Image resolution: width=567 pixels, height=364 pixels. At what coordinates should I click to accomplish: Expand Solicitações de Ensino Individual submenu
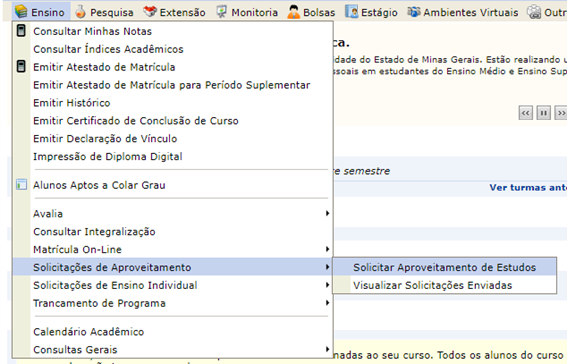(x=172, y=285)
